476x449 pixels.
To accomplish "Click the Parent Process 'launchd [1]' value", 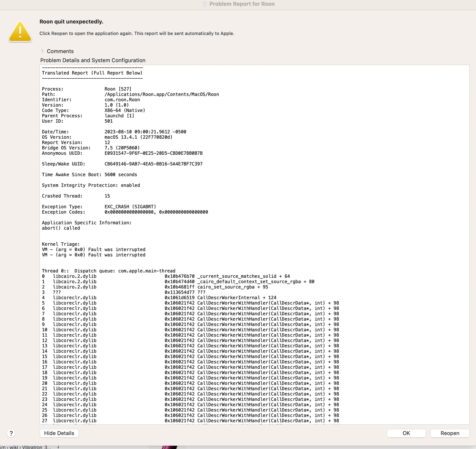I will coord(119,116).
